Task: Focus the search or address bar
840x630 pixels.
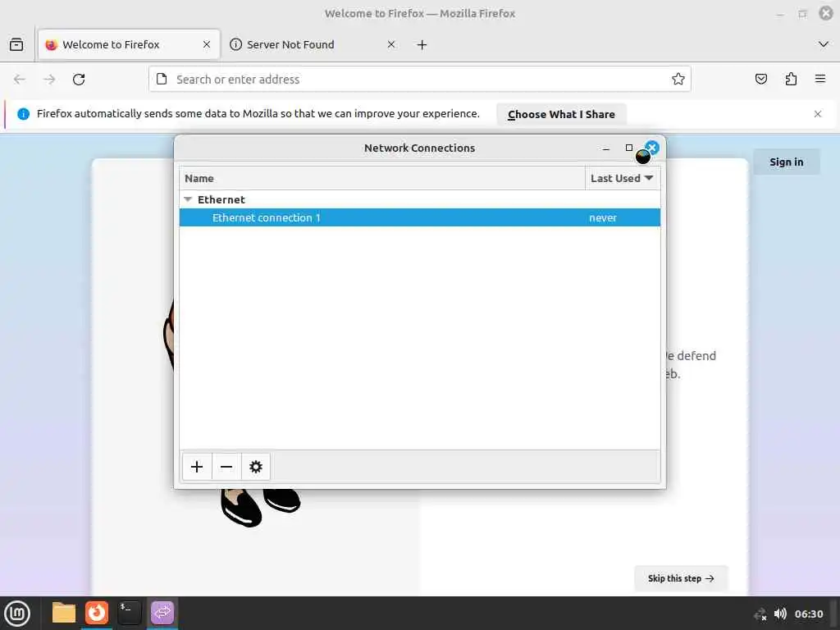Action: (x=419, y=80)
